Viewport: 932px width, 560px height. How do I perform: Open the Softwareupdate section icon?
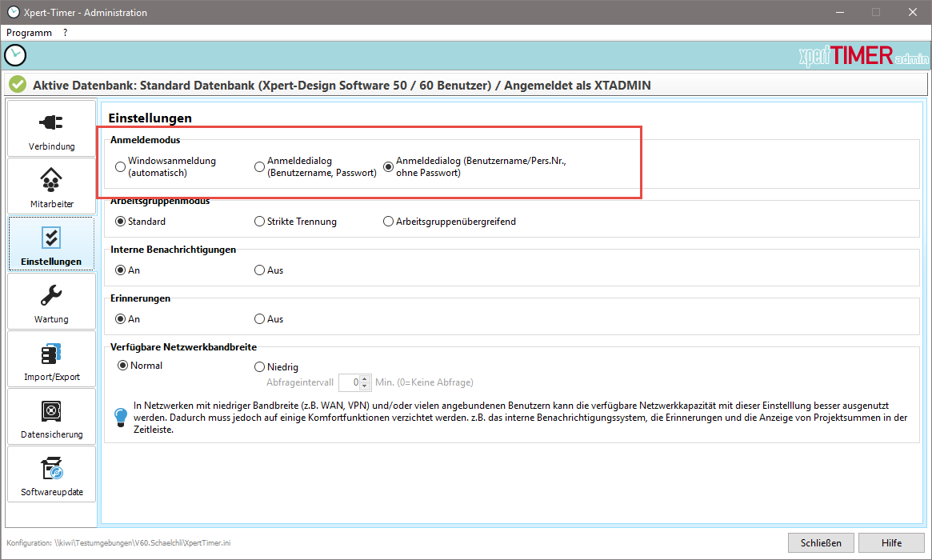pos(51,469)
